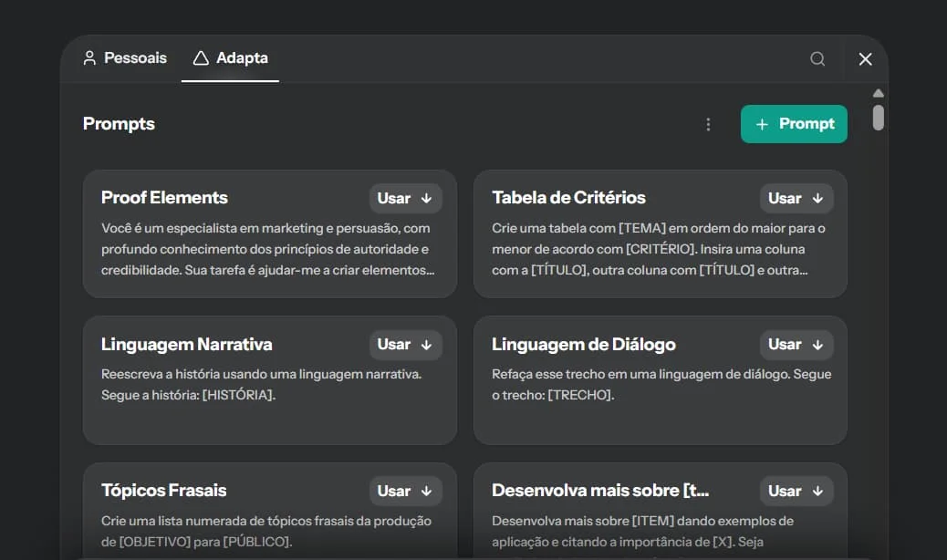This screenshot has height=560, width=947.
Task: Click the down arrow on Desenvolva mais sobre card
Action: click(817, 491)
